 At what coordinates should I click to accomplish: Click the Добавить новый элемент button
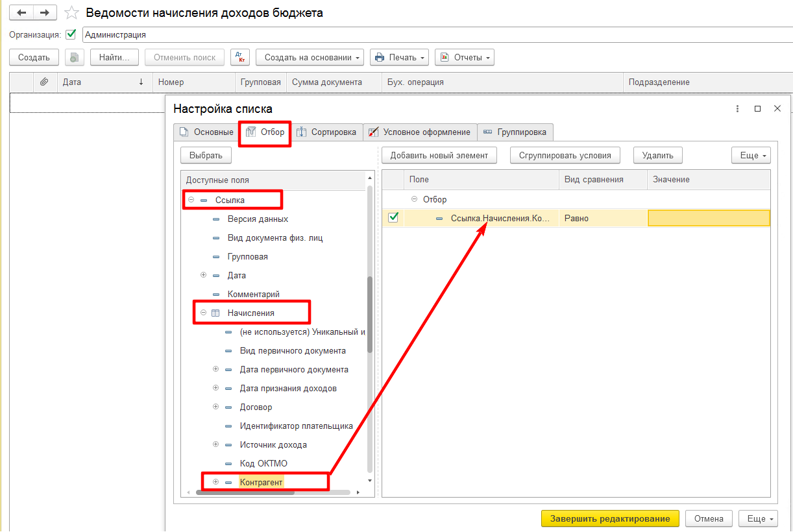click(439, 155)
